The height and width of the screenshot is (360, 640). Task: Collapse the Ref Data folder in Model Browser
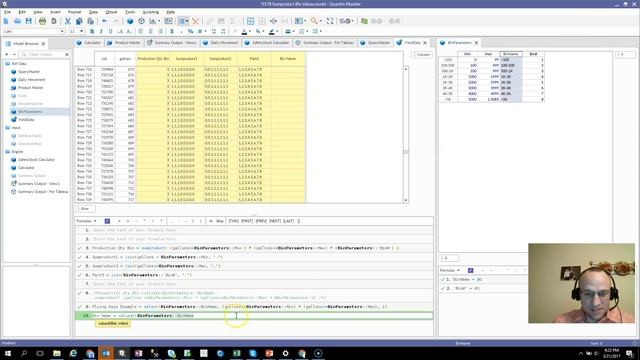[7, 64]
